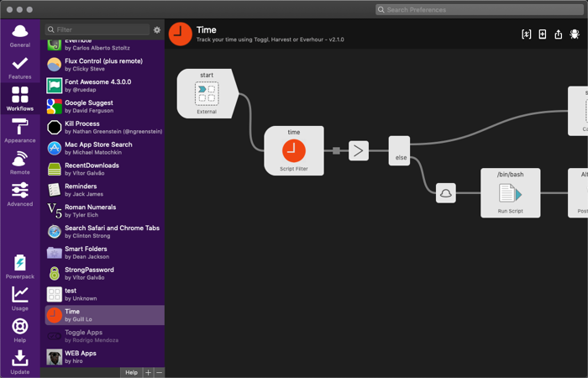
Task: Select the Kill Process workflow
Action: point(105,128)
